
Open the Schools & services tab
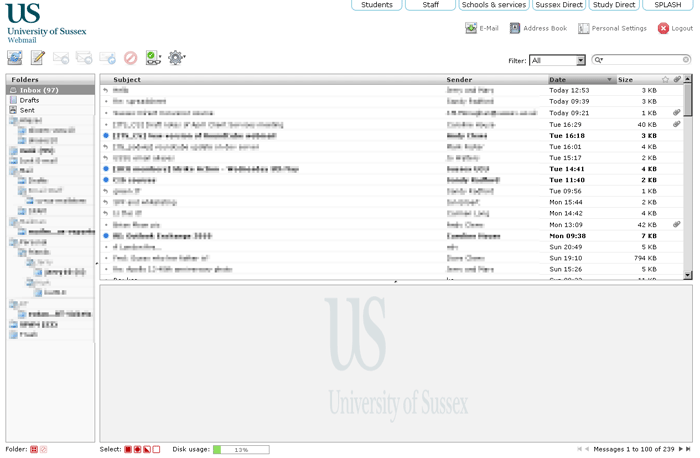tap(494, 5)
